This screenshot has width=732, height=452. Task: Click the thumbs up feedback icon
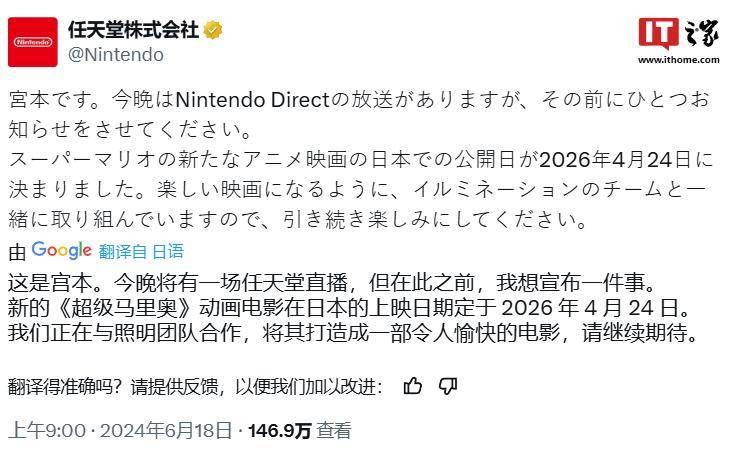pyautogui.click(x=413, y=386)
